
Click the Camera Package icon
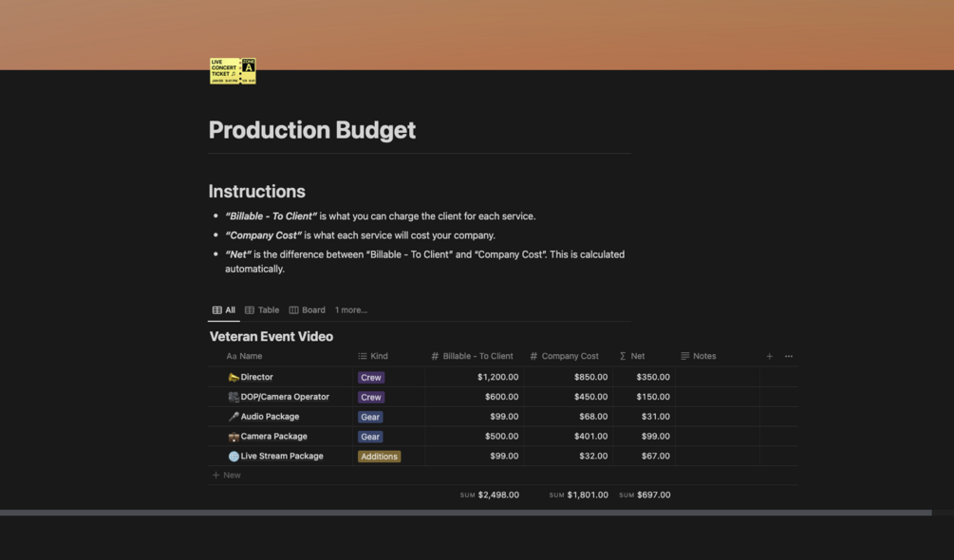point(234,437)
